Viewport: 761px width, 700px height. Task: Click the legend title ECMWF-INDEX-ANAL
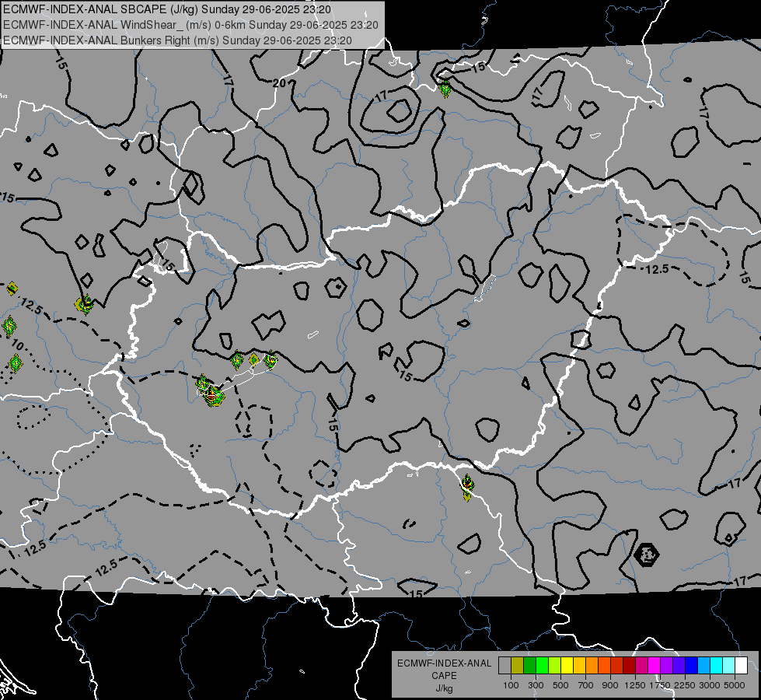pos(444,663)
